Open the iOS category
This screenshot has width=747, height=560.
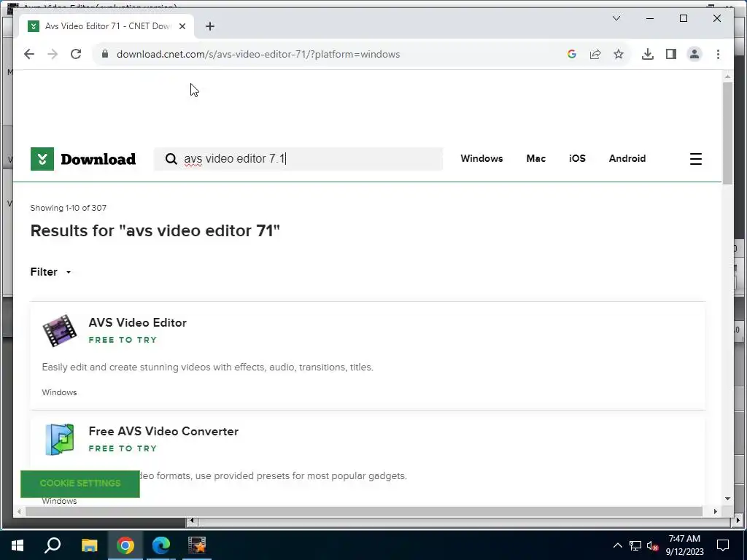(x=577, y=158)
